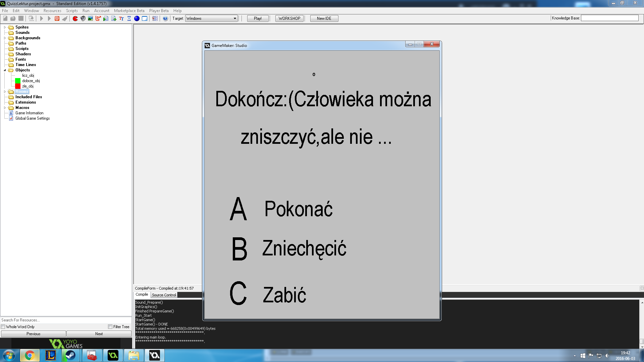
Task: Switch to the Source Control tab
Action: (164, 295)
